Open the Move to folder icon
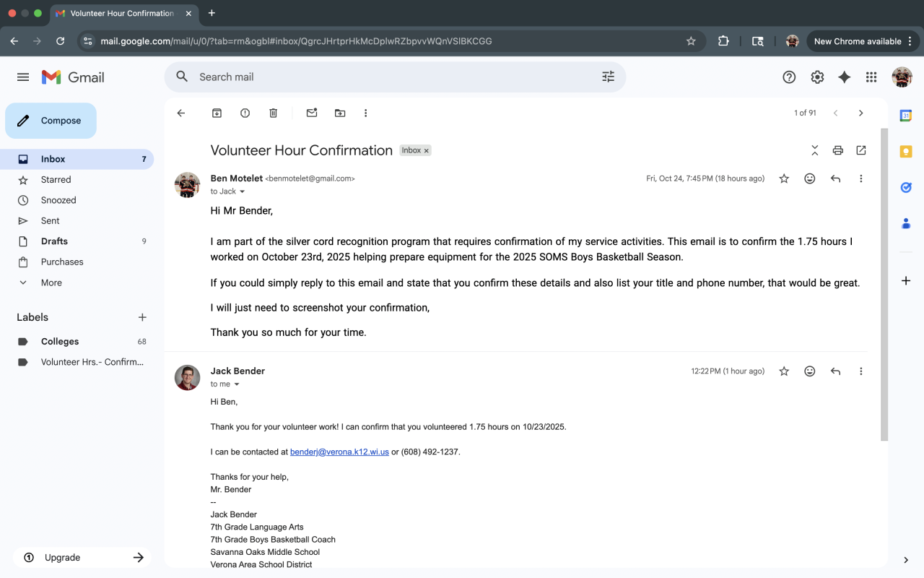The image size is (924, 578). [x=340, y=113]
